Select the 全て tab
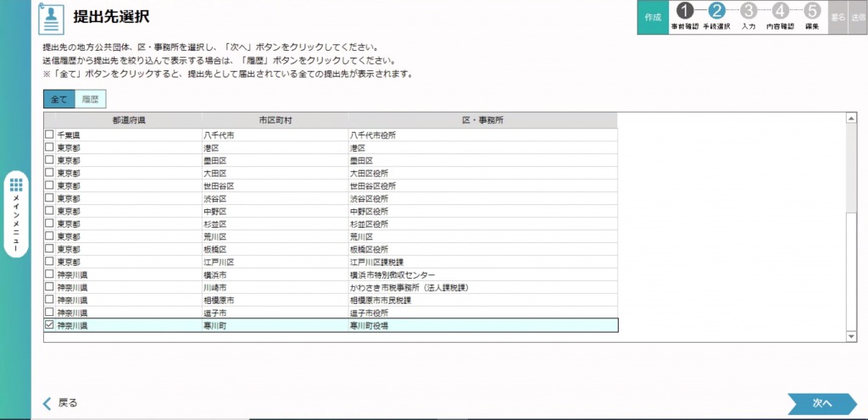Screen dimensions: 868x420 tap(59, 99)
